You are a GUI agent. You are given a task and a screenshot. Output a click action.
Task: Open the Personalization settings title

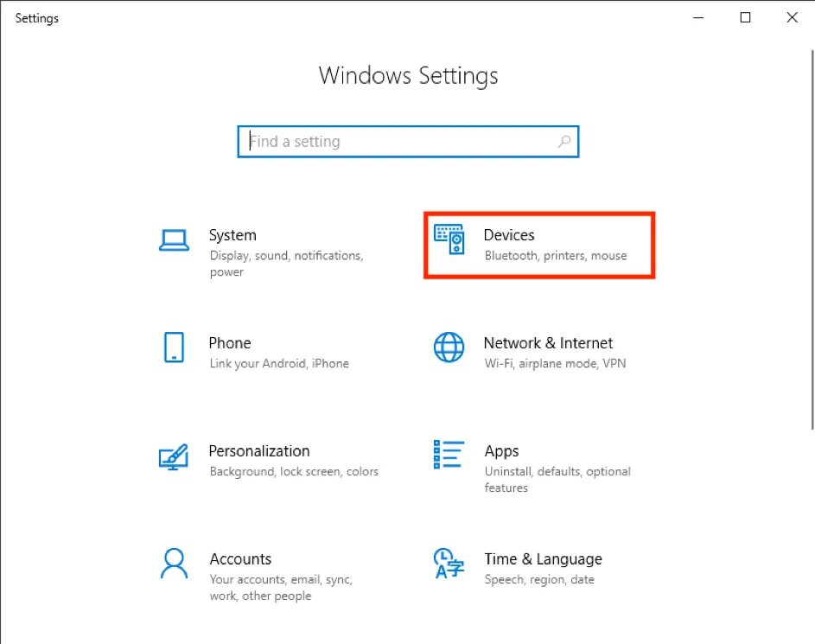(x=258, y=450)
